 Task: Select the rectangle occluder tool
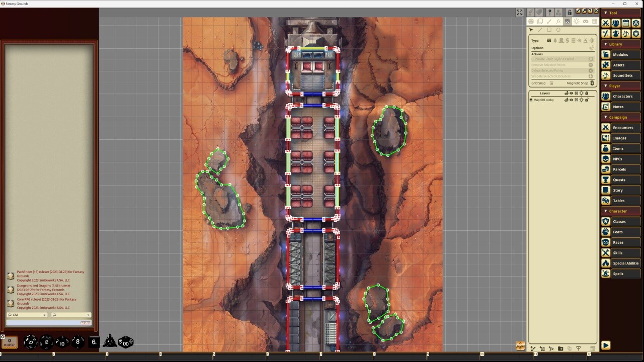pos(549,30)
